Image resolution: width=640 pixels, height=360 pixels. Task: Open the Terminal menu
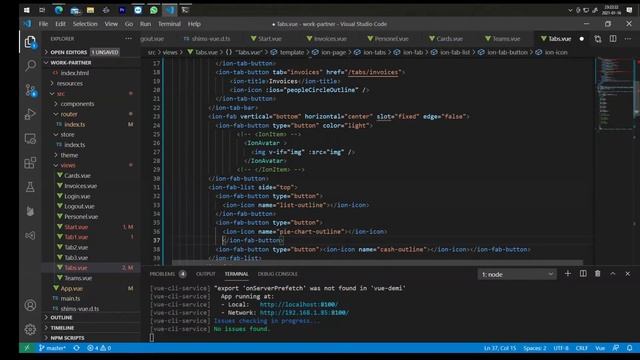pos(169,24)
